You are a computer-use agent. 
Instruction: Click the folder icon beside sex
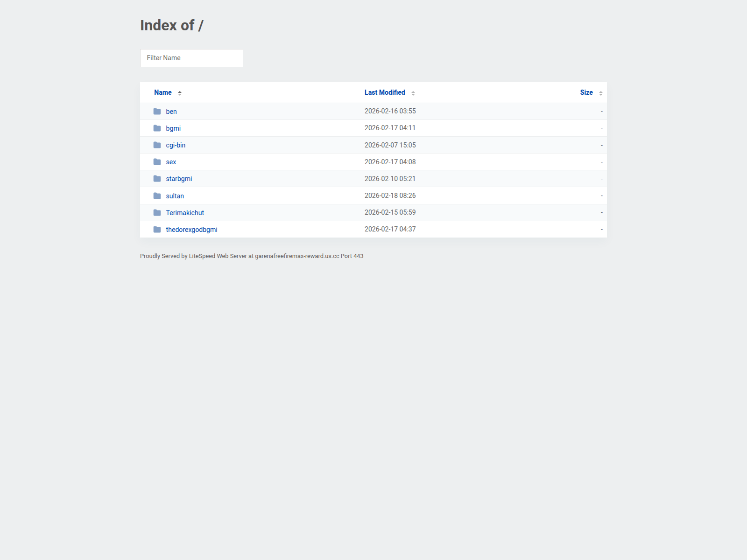coord(157,162)
